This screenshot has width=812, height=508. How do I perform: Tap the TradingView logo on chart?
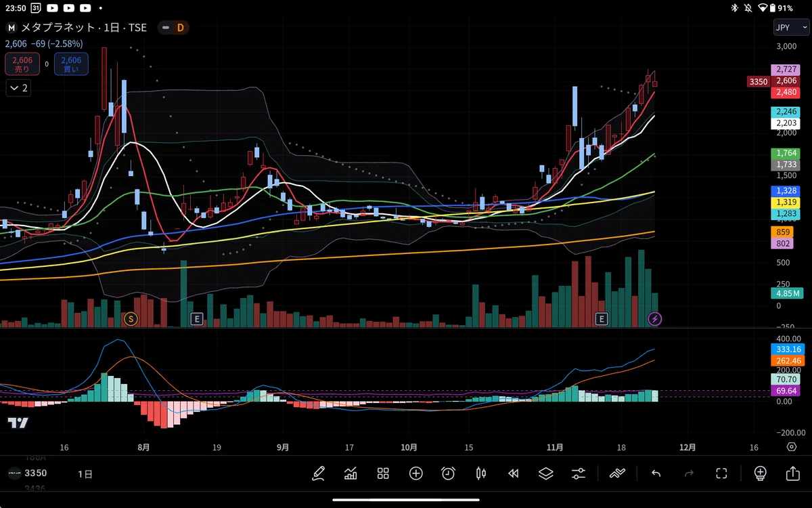(18, 423)
